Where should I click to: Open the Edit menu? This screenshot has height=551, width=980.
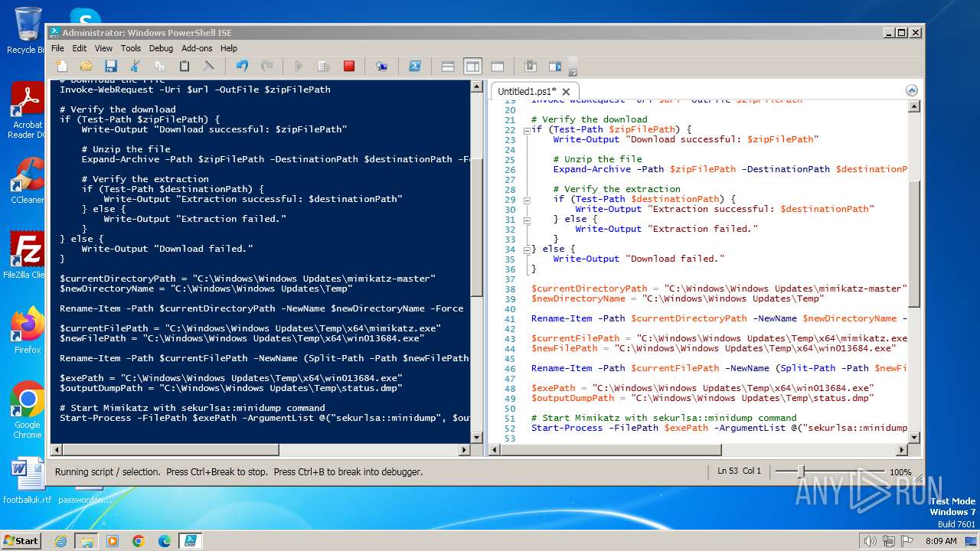coord(79,48)
